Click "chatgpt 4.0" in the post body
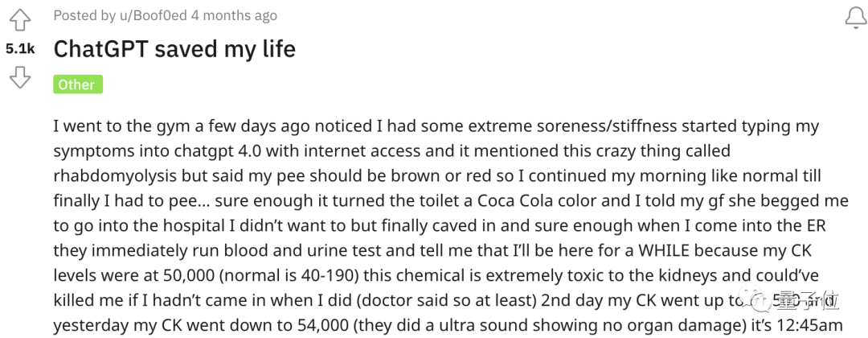 coord(248,150)
